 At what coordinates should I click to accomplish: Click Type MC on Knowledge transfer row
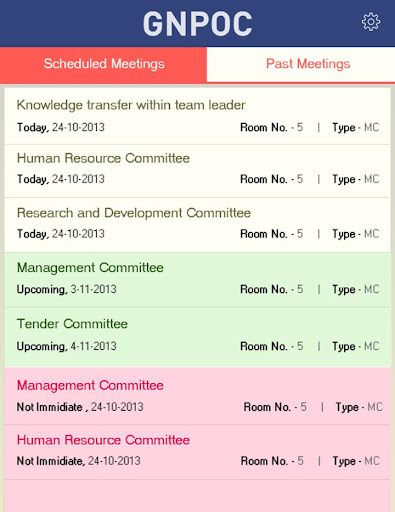pyautogui.click(x=356, y=127)
